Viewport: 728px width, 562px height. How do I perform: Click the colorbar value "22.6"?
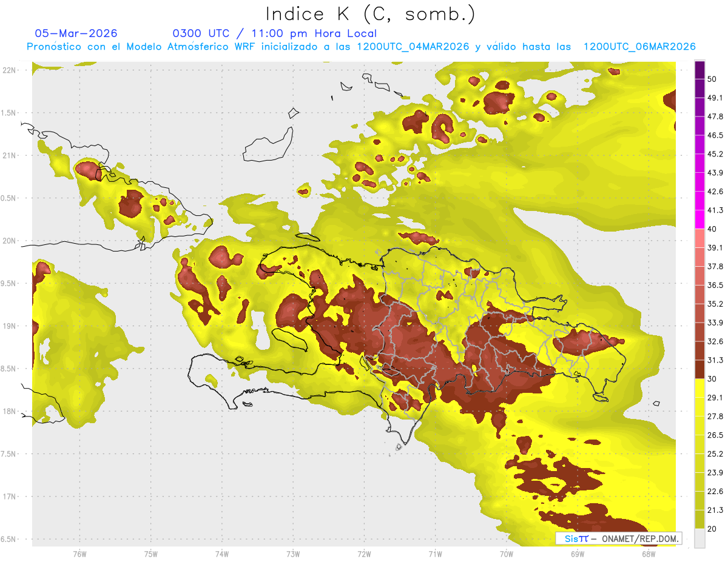tap(715, 492)
